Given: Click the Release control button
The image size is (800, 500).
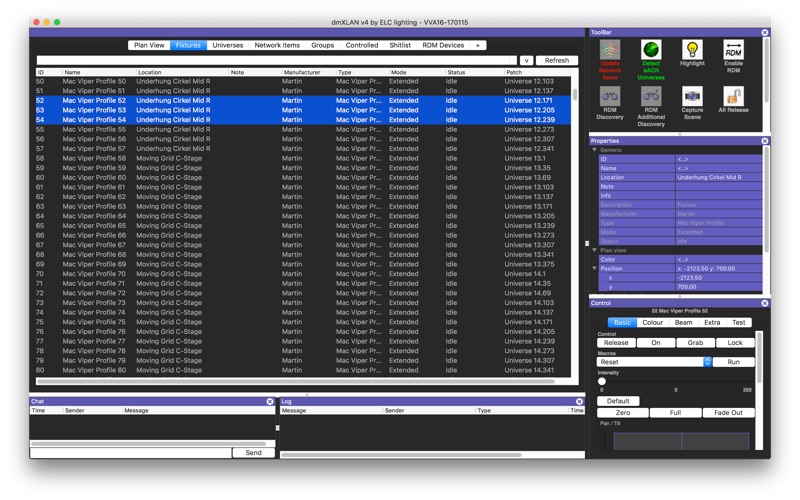Looking at the screenshot, I should coord(616,343).
